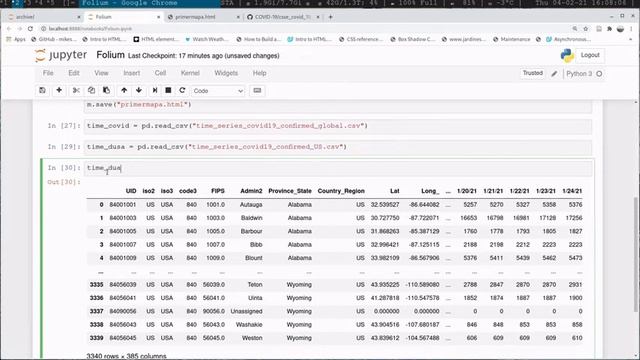Paste cells below icon
Image resolution: width=640 pixels, height=360 pixels.
[107, 90]
